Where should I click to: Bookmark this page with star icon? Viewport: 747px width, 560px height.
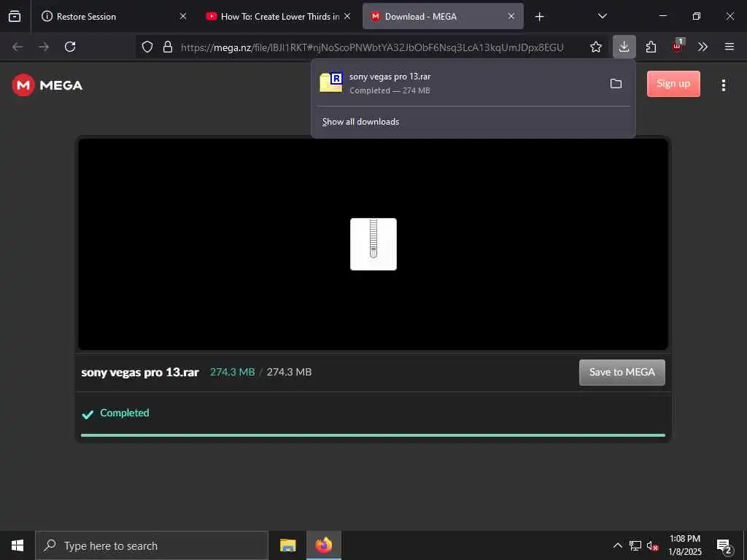595,47
